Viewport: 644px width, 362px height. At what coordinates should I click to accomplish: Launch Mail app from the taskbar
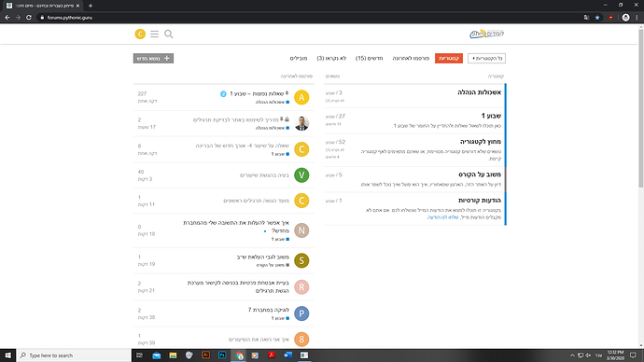click(157, 355)
